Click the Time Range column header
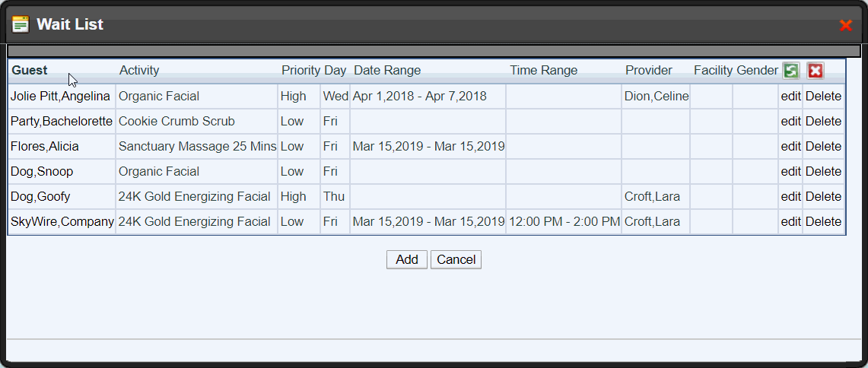The width and height of the screenshot is (868, 368). [544, 70]
